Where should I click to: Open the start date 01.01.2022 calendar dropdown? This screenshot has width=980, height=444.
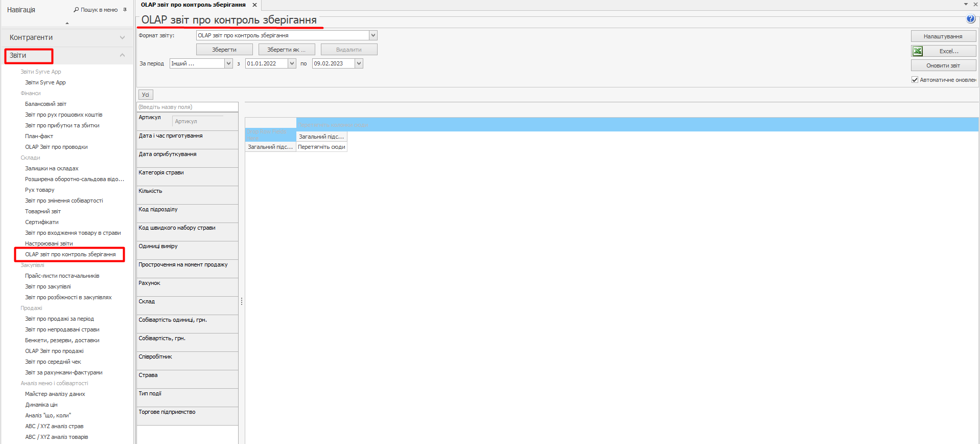coord(292,63)
